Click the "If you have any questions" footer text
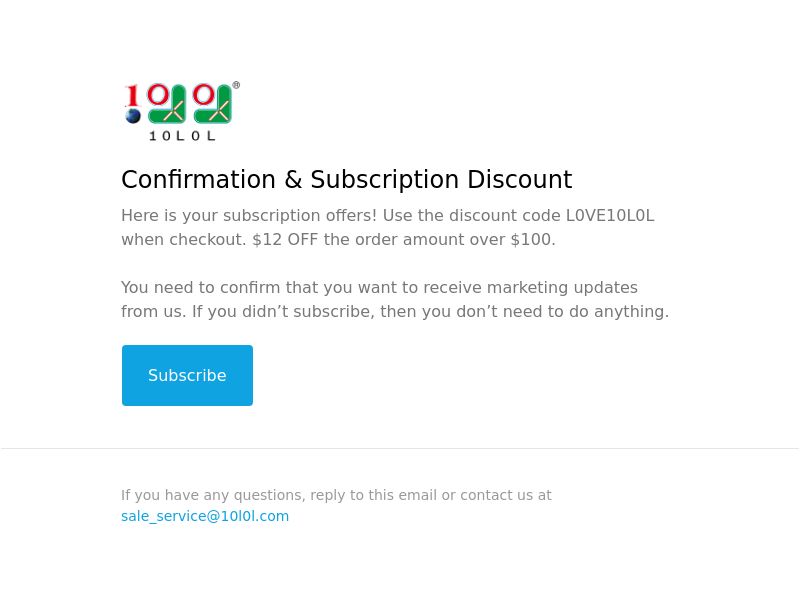Viewport: 800px width, 600px height. (336, 495)
